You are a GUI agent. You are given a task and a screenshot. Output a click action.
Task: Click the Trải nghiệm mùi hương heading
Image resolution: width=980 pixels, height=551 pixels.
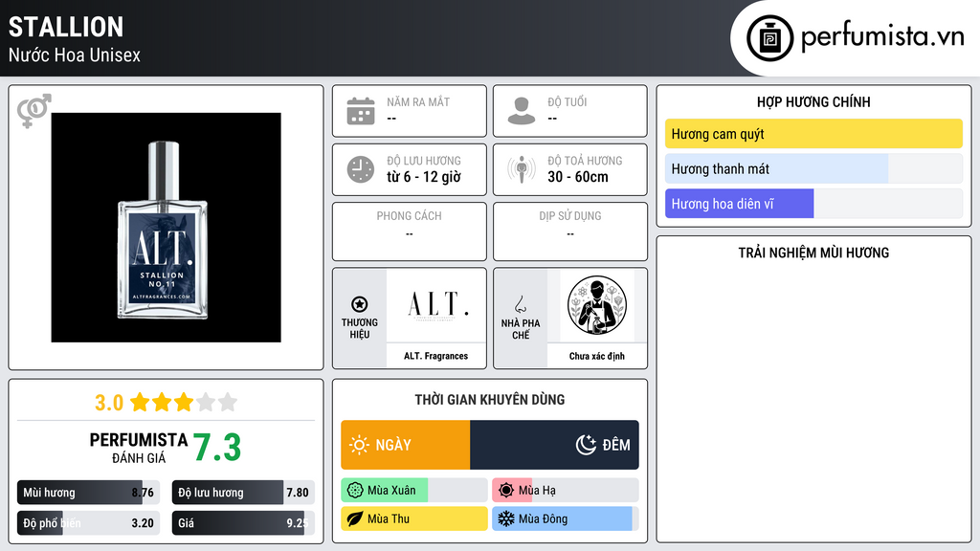pyautogui.click(x=813, y=253)
